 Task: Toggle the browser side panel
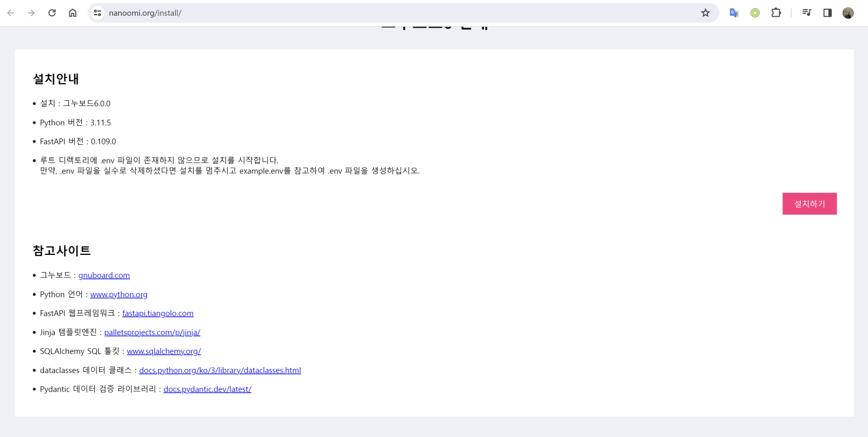click(x=827, y=13)
